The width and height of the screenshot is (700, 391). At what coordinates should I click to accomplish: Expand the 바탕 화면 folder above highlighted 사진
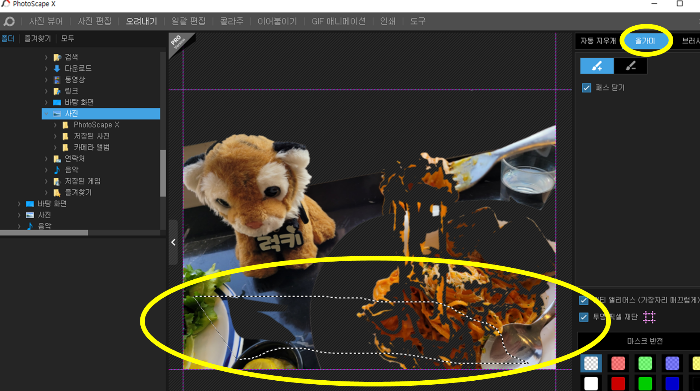click(46, 102)
